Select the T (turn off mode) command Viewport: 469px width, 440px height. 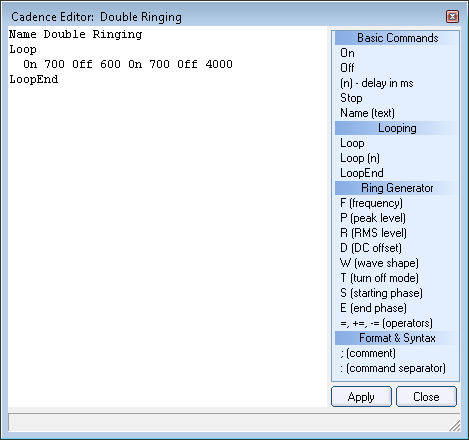point(379,278)
